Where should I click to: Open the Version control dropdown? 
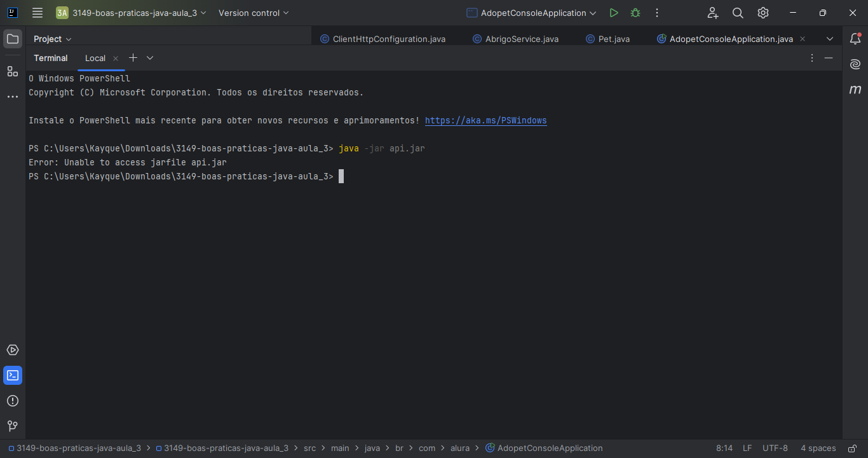coord(254,13)
